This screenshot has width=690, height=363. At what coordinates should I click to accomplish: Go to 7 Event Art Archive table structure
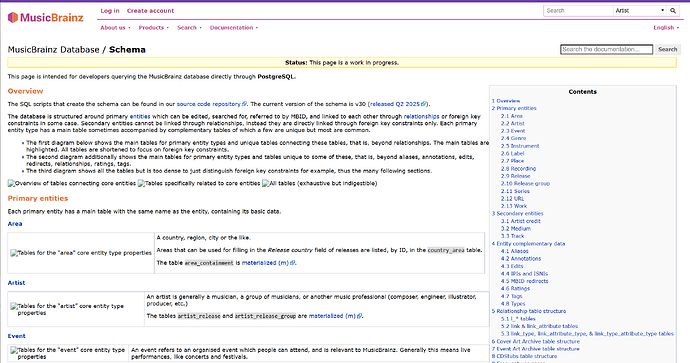point(536,349)
